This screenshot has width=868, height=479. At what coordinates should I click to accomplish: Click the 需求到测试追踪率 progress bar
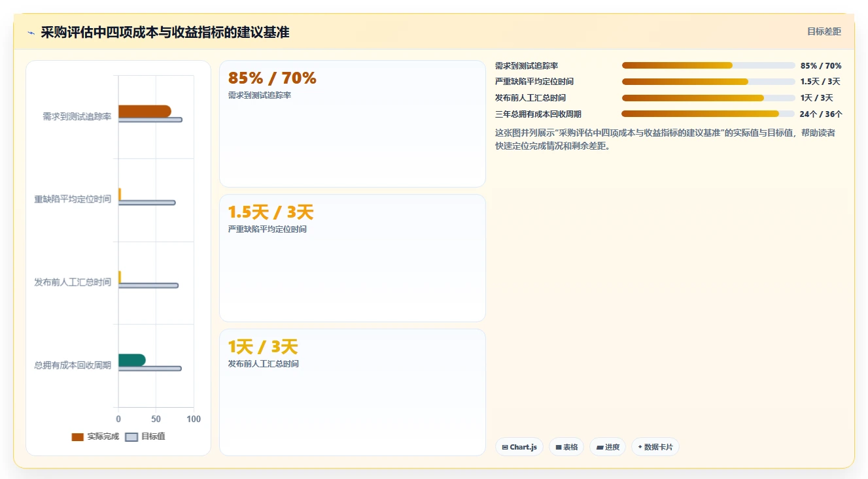[708, 65]
